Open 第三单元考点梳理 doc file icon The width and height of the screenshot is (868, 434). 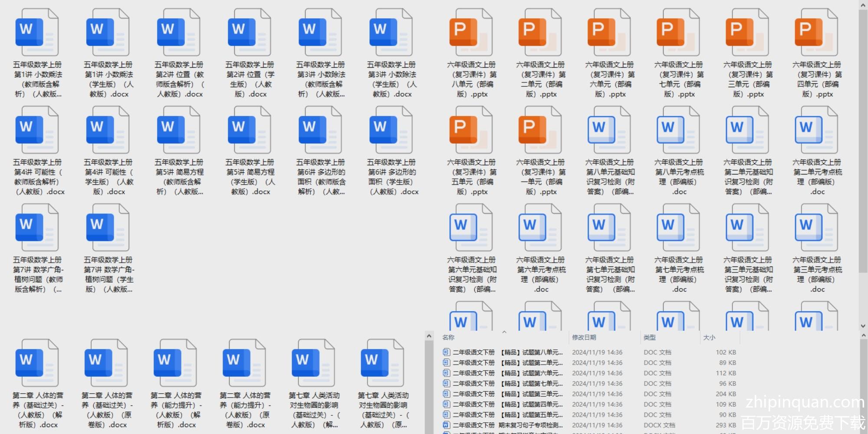(816, 228)
